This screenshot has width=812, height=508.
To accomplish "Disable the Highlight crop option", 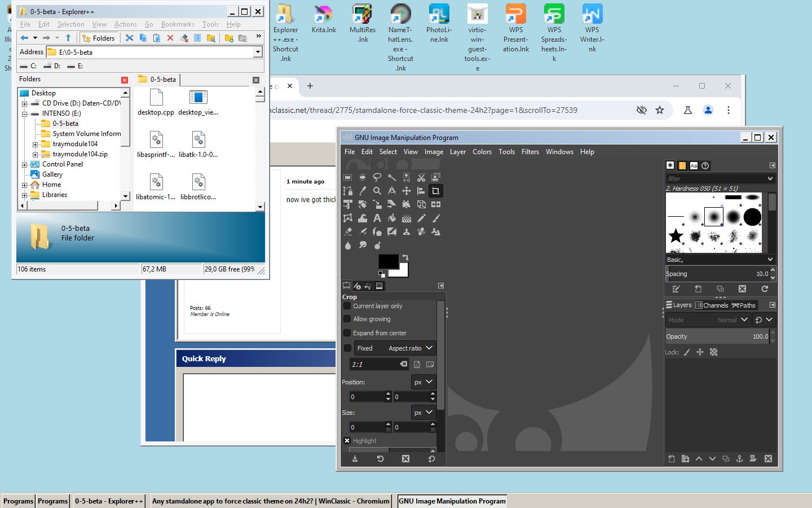I will point(347,440).
